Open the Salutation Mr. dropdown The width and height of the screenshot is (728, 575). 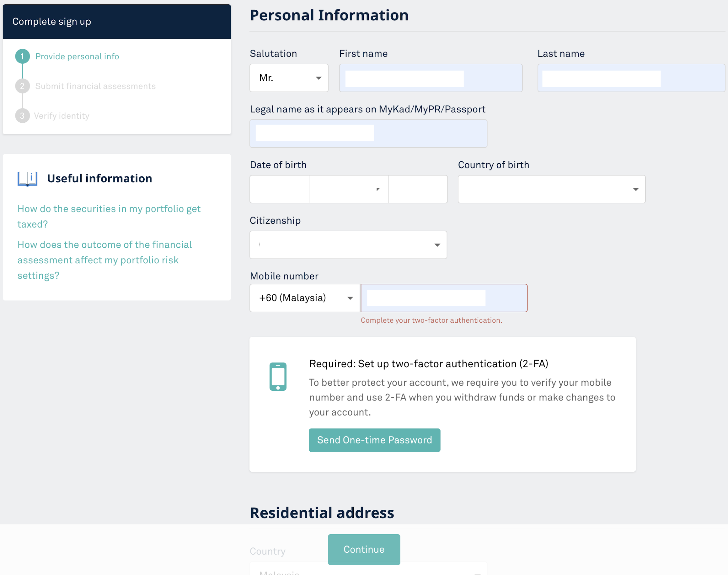289,78
